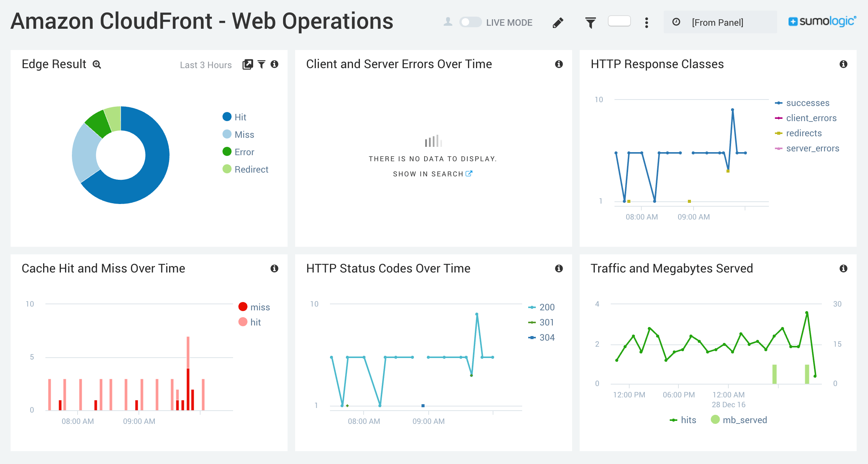Open the Edge Result panel in search
This screenshot has height=464, width=868.
click(x=247, y=64)
